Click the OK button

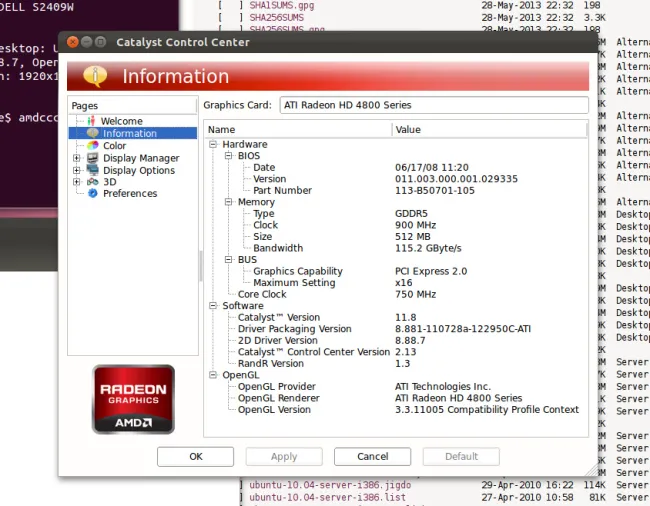coord(195,456)
